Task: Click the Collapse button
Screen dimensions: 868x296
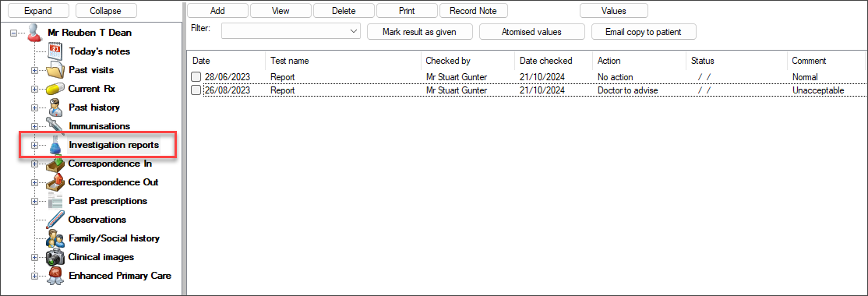Action: pyautogui.click(x=106, y=10)
